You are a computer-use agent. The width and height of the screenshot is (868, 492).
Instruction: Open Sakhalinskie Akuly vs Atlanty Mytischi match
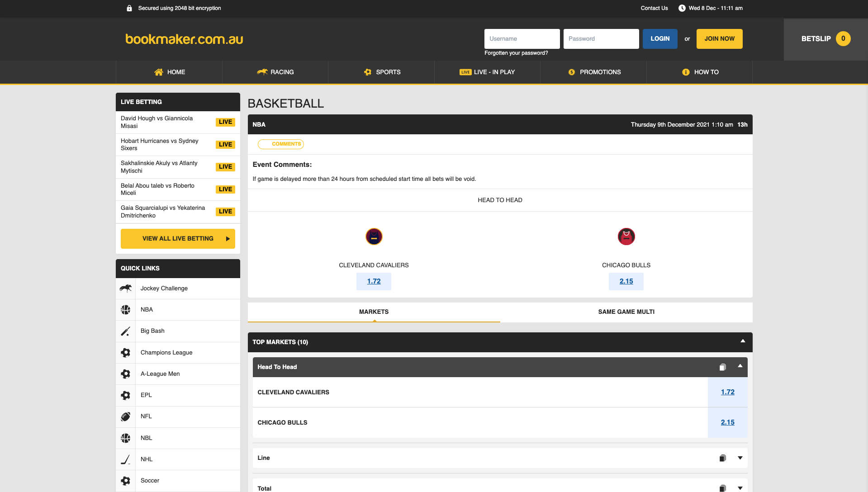pos(178,167)
